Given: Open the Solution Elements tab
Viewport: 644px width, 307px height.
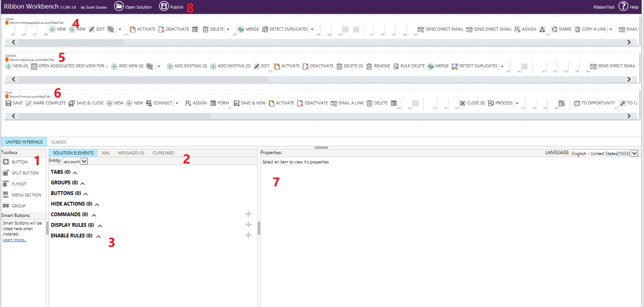Looking at the screenshot, I should (73, 153).
